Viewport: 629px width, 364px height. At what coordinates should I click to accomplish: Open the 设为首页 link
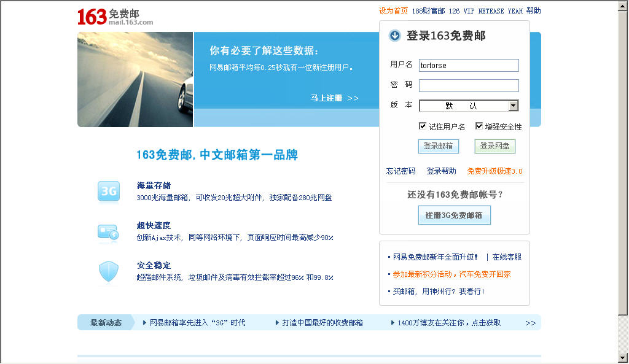pyautogui.click(x=393, y=11)
